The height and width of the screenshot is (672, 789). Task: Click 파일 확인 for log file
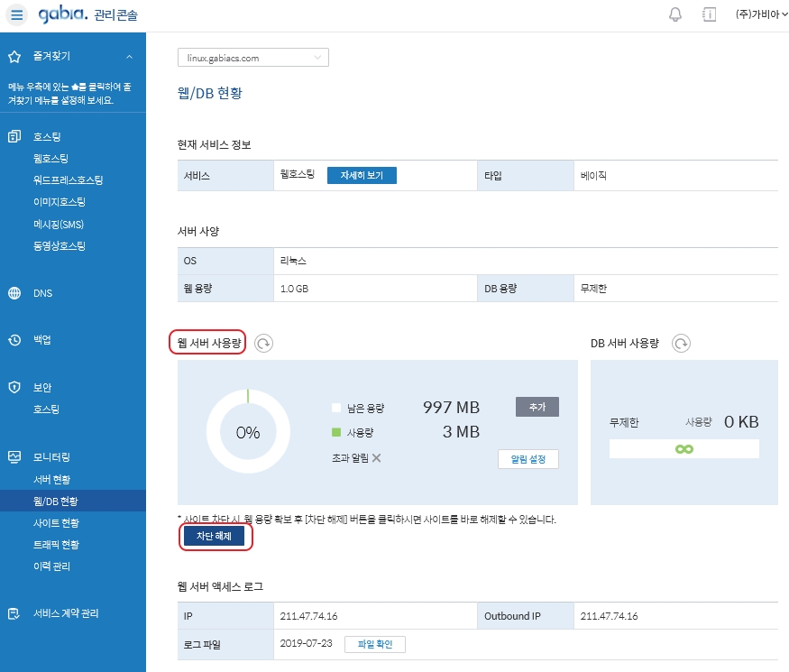(x=375, y=644)
